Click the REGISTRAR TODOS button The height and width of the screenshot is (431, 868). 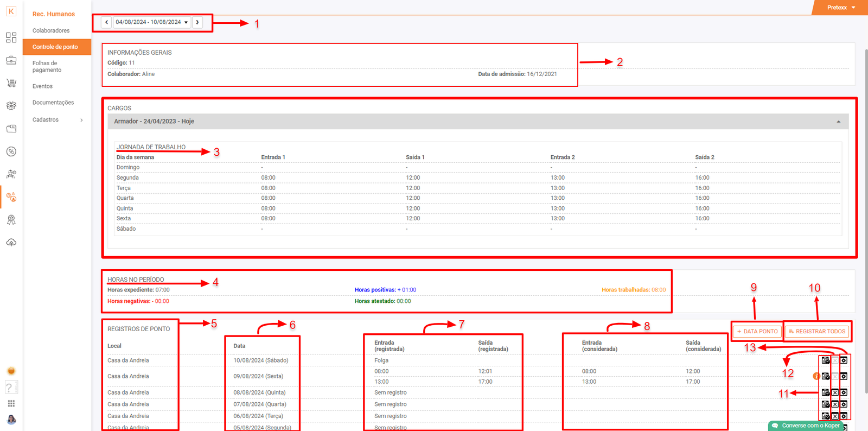[x=816, y=331]
